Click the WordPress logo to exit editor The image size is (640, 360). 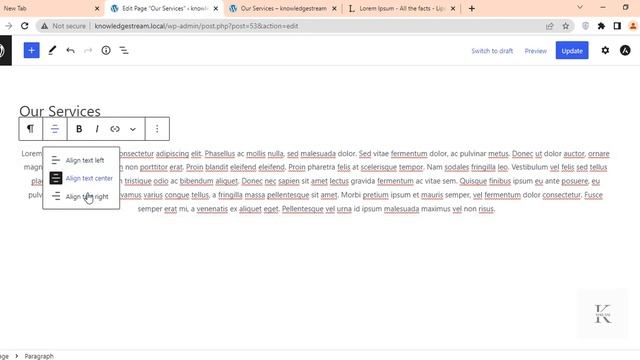3,50
